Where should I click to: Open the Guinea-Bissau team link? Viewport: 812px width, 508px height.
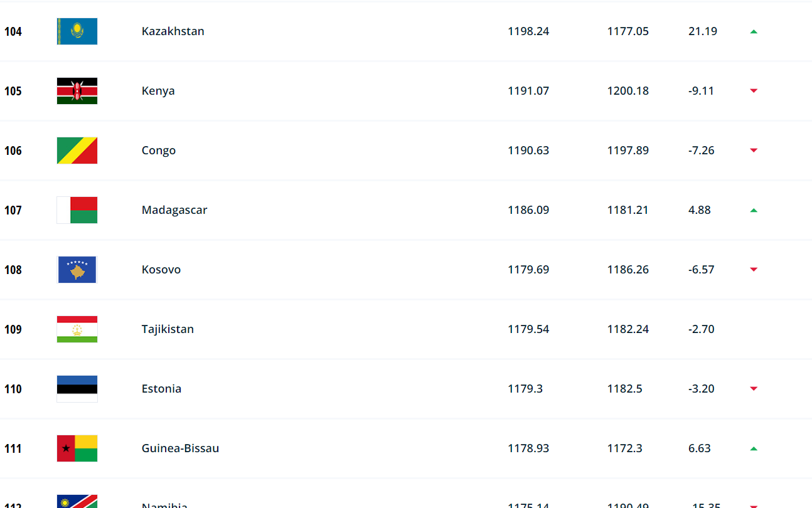(x=180, y=448)
